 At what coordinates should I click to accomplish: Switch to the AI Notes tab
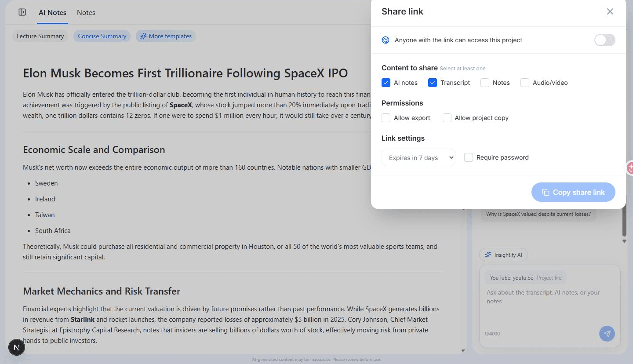pyautogui.click(x=52, y=13)
